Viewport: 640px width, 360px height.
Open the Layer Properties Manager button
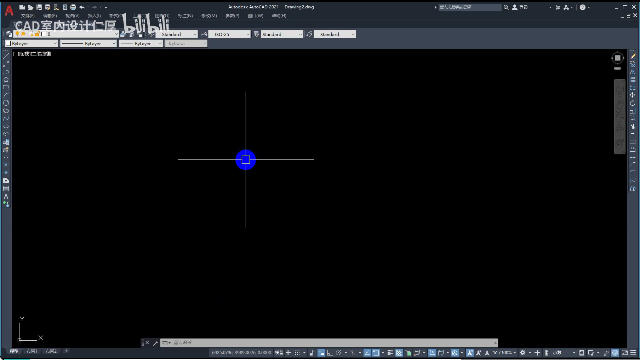click(x=9, y=34)
